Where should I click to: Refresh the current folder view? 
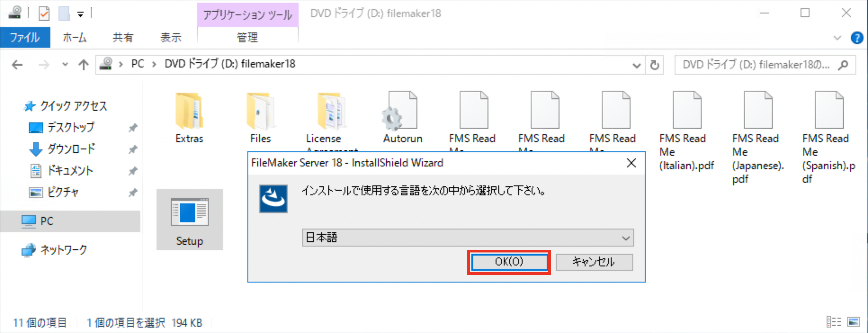[x=654, y=65]
